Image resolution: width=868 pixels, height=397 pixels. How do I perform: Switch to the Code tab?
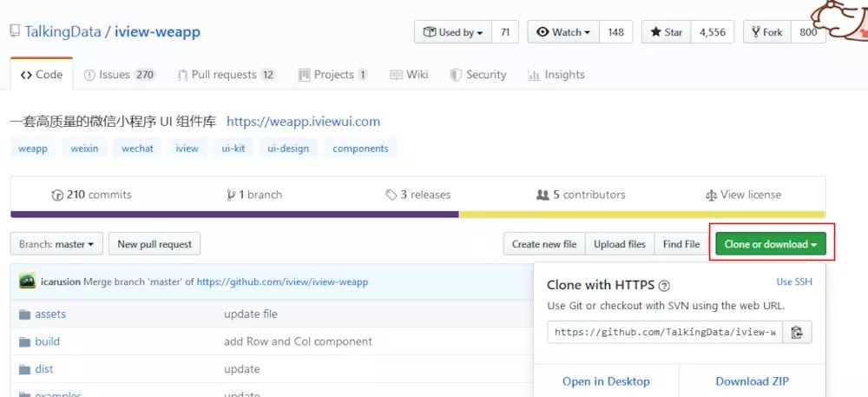click(42, 74)
